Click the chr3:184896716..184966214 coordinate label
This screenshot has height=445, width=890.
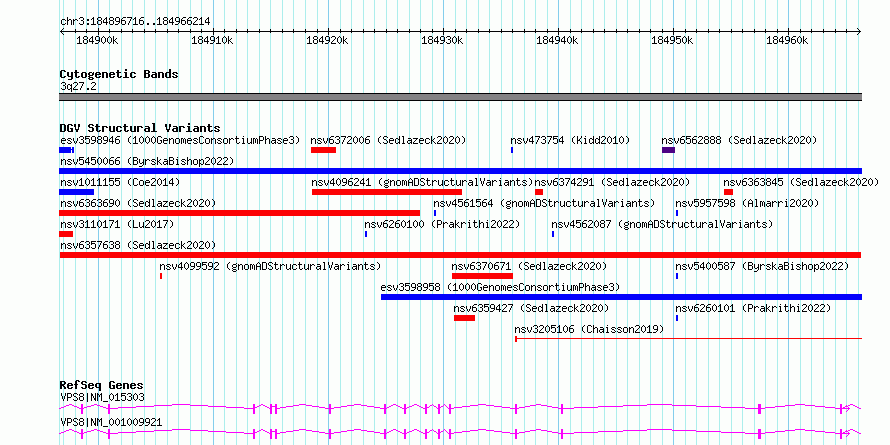click(135, 22)
